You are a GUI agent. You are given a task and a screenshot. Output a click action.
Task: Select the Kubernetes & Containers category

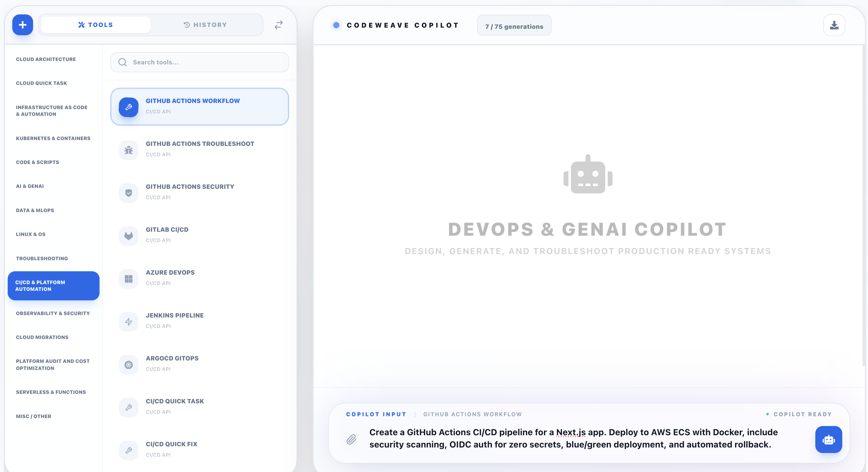tap(53, 138)
